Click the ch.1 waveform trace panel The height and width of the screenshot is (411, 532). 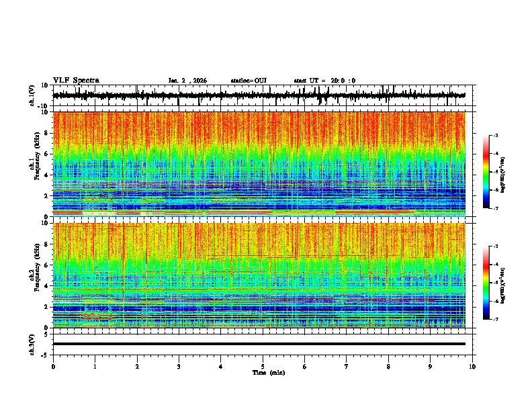click(x=263, y=95)
